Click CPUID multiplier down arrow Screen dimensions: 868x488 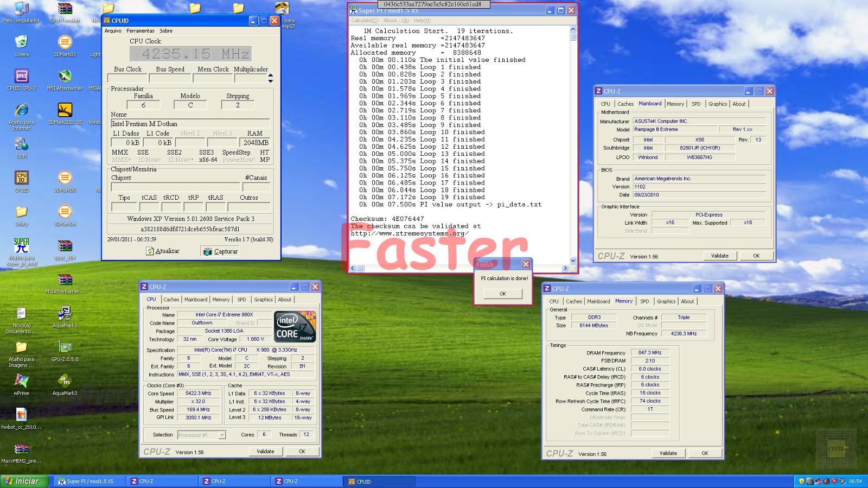[271, 81]
